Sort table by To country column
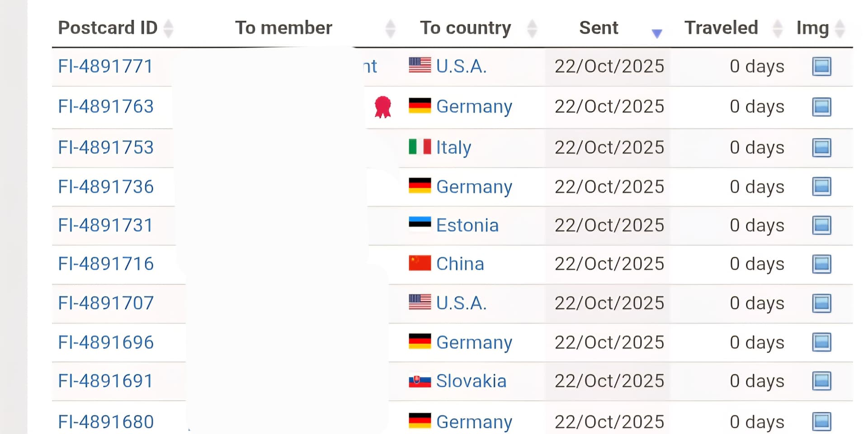Screen dimensions: 868x434 (465, 28)
